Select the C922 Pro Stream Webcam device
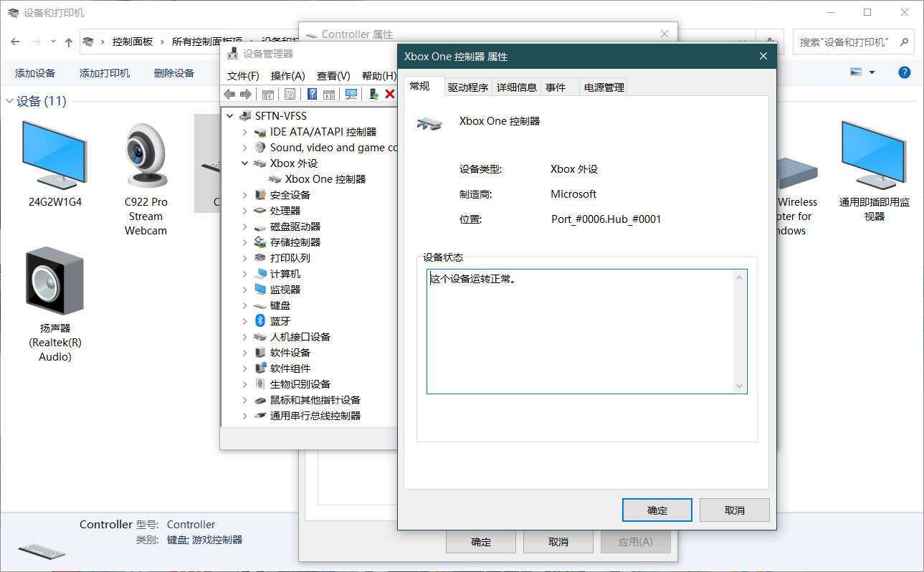Image resolution: width=924 pixels, height=572 pixels. point(146,156)
